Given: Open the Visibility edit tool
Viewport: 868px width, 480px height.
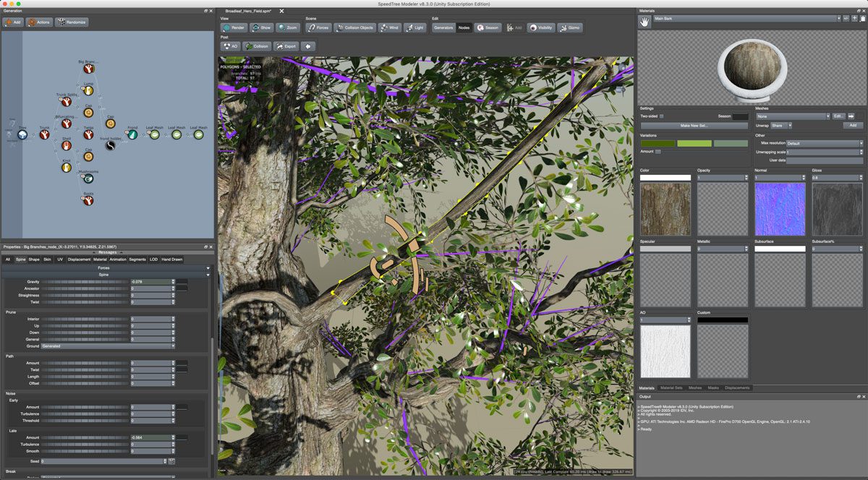Looking at the screenshot, I should pyautogui.click(x=541, y=27).
